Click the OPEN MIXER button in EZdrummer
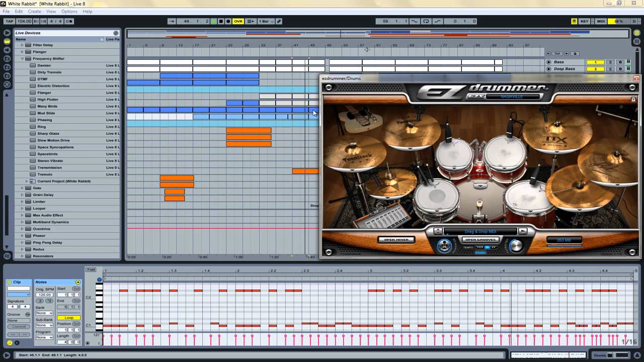The width and height of the screenshot is (644, 362). 396,240
